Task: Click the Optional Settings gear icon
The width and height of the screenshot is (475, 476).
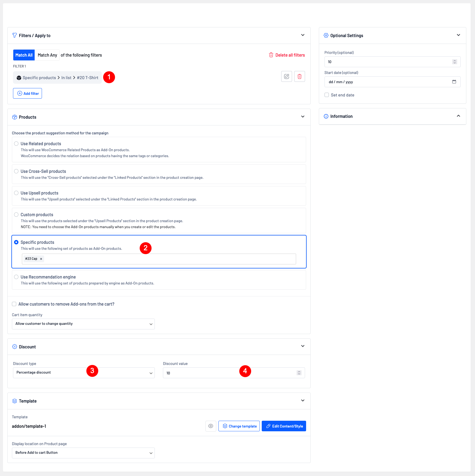Action: (x=326, y=35)
